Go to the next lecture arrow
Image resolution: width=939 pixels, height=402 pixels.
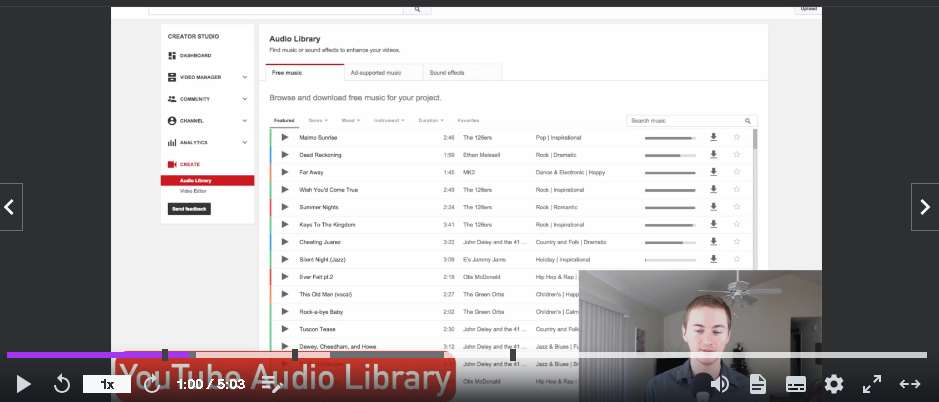[925, 207]
